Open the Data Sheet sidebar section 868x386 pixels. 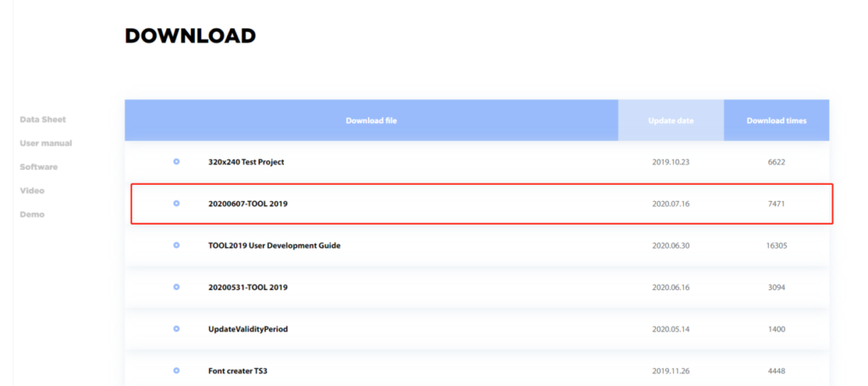click(42, 120)
